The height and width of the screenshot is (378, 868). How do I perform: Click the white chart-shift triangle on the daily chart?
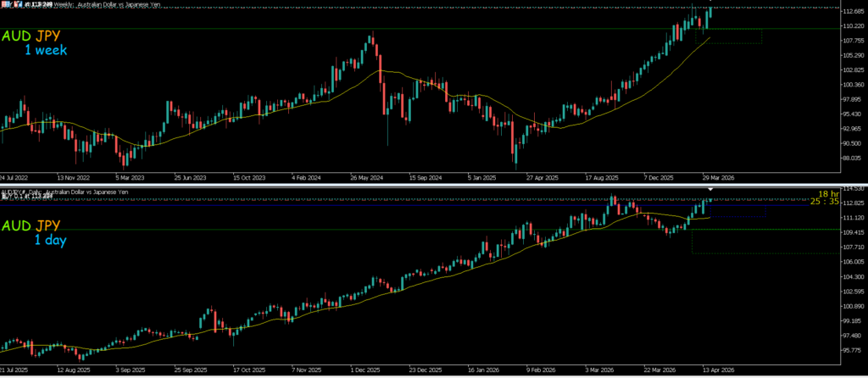(x=710, y=199)
